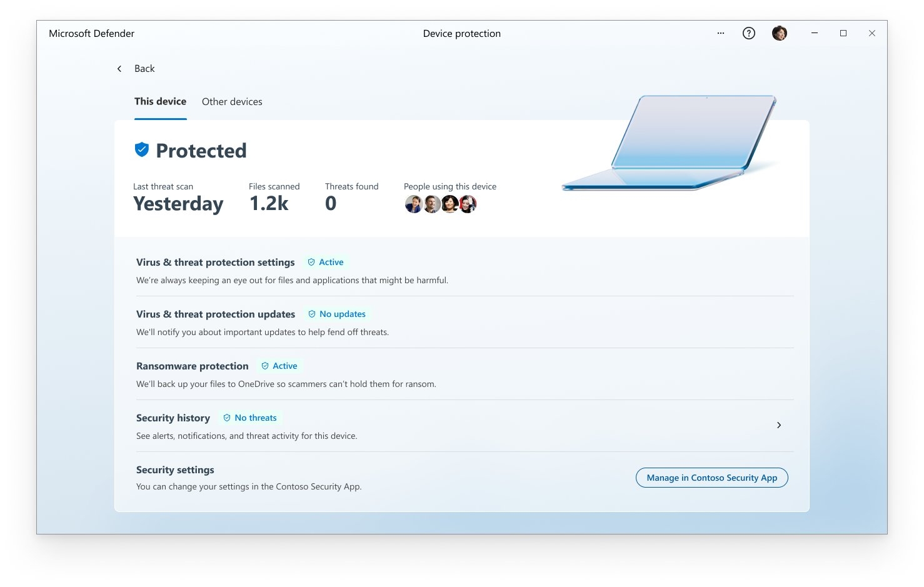This screenshot has height=587, width=924.
Task: Select the fourth user avatar under People
Action: (x=468, y=204)
